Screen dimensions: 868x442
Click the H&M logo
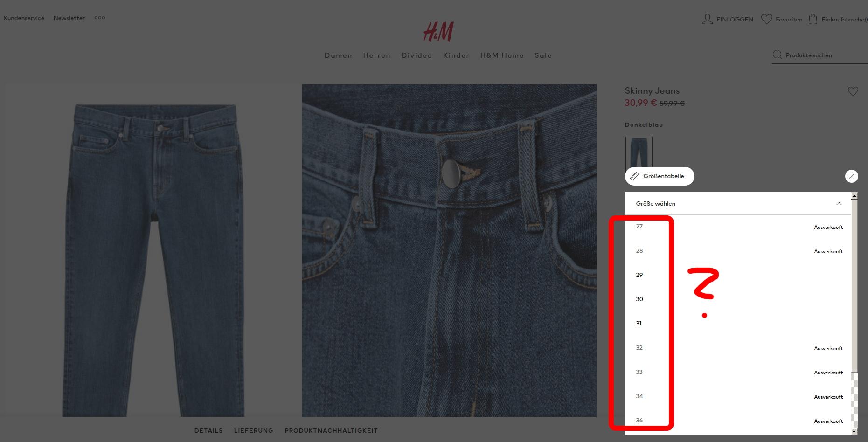438,32
